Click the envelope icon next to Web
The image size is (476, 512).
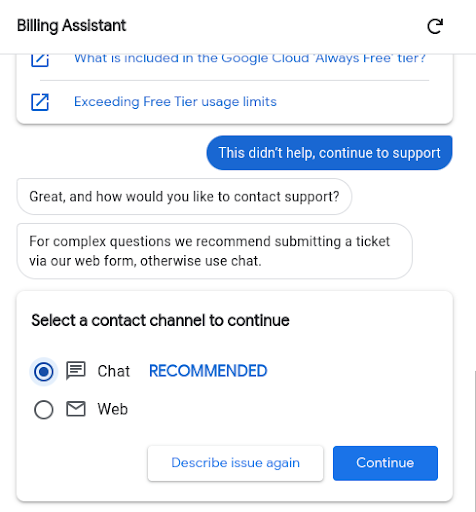[x=76, y=409]
